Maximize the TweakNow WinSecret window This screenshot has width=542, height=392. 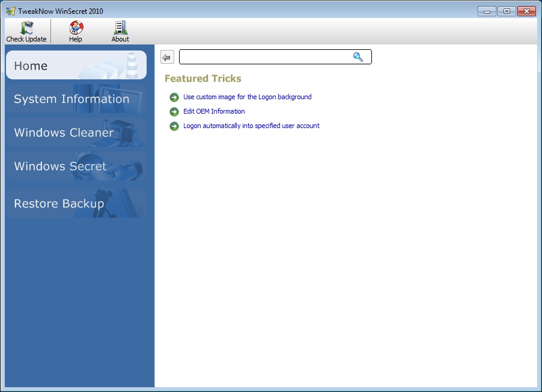pos(507,11)
